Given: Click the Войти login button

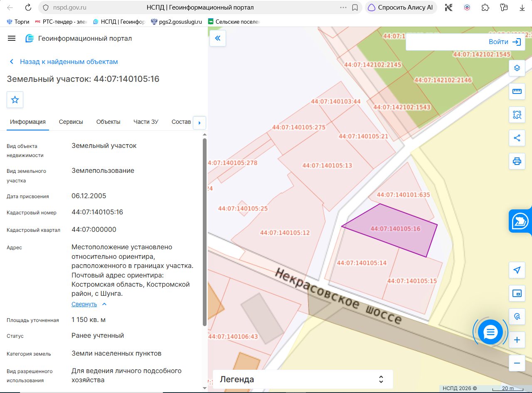Looking at the screenshot, I should click(505, 42).
